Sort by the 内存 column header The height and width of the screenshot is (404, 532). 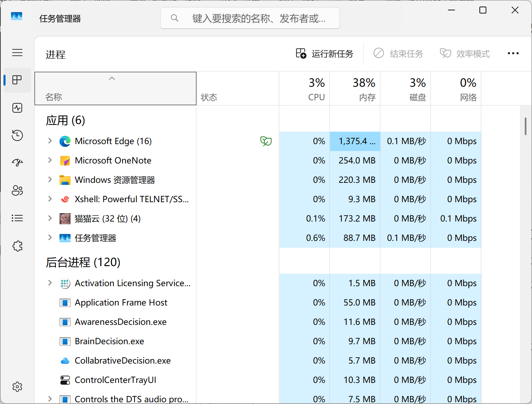tap(355, 88)
